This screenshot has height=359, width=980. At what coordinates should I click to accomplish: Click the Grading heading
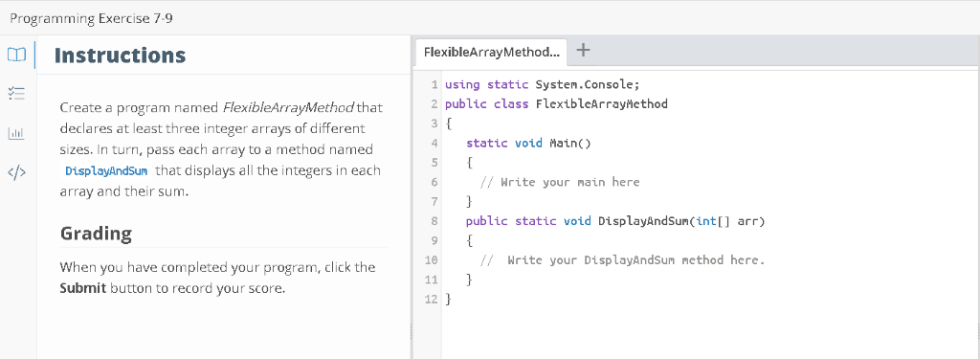(96, 234)
